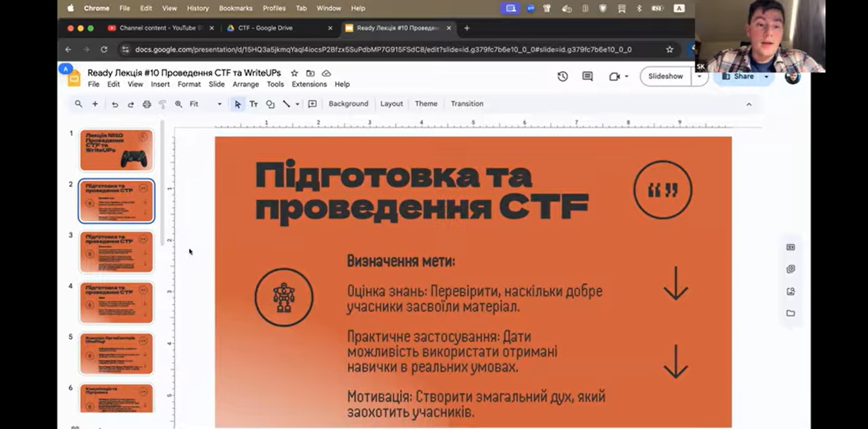Switch to CTF - Google Drive tab
The height and width of the screenshot is (429, 868).
(x=265, y=28)
